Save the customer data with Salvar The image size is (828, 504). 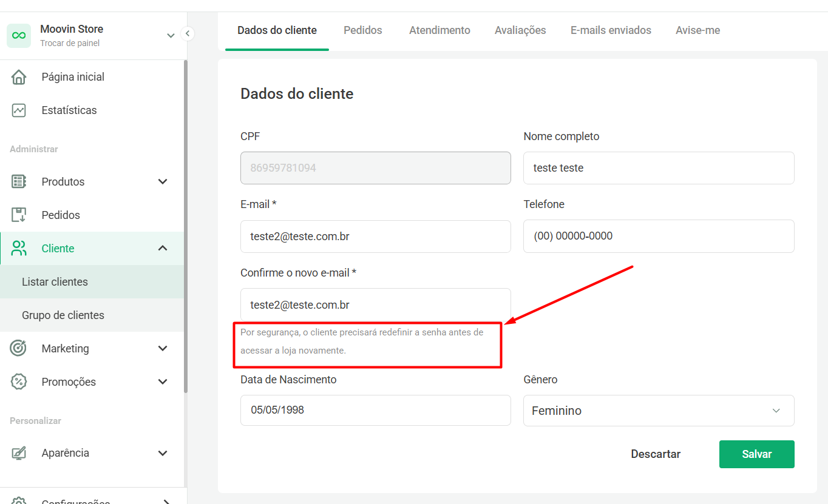point(757,454)
